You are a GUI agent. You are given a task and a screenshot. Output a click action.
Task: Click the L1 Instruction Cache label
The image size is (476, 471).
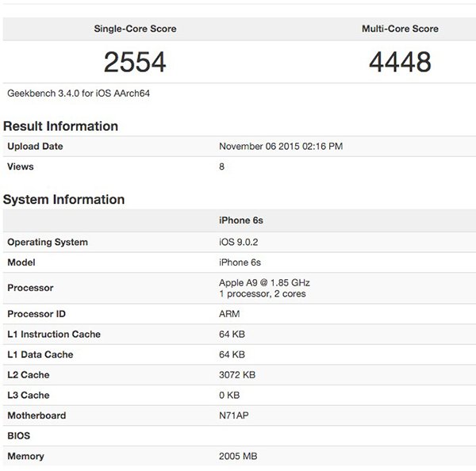(x=54, y=335)
